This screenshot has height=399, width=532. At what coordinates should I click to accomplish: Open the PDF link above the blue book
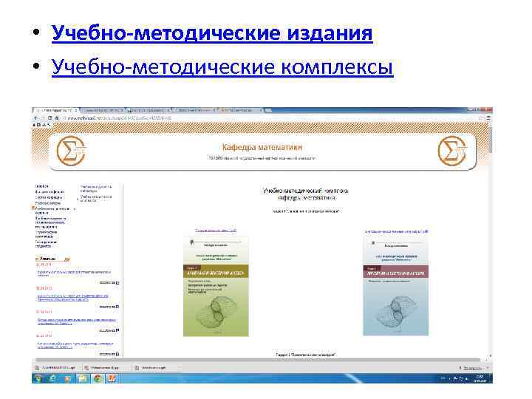[396, 231]
